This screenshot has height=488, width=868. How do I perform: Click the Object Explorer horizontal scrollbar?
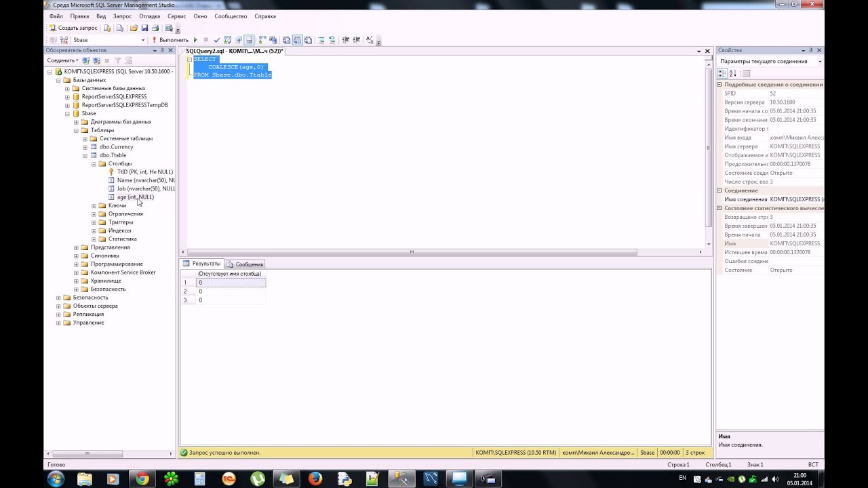click(x=87, y=453)
